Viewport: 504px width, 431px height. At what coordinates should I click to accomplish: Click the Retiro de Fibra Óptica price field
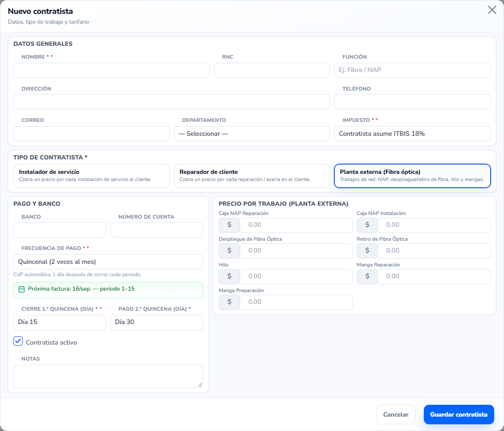point(434,250)
